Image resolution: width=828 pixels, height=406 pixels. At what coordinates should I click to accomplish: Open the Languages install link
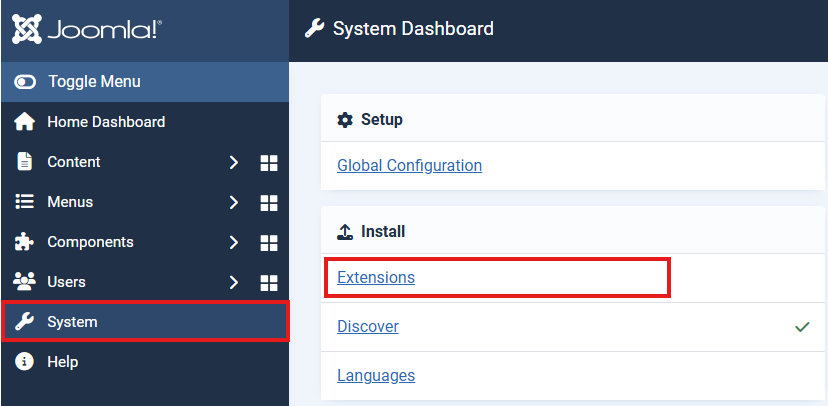click(x=376, y=376)
